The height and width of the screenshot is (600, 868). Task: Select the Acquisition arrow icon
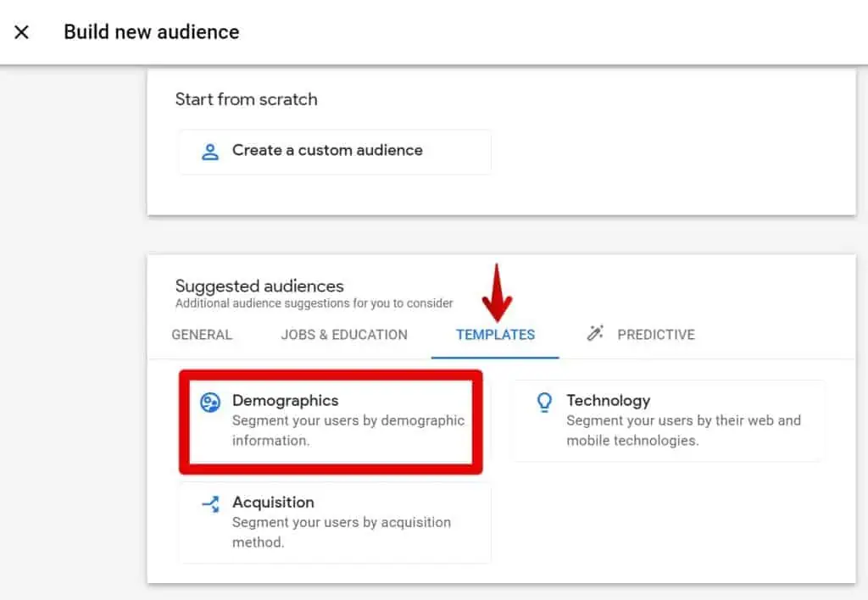pyautogui.click(x=209, y=503)
